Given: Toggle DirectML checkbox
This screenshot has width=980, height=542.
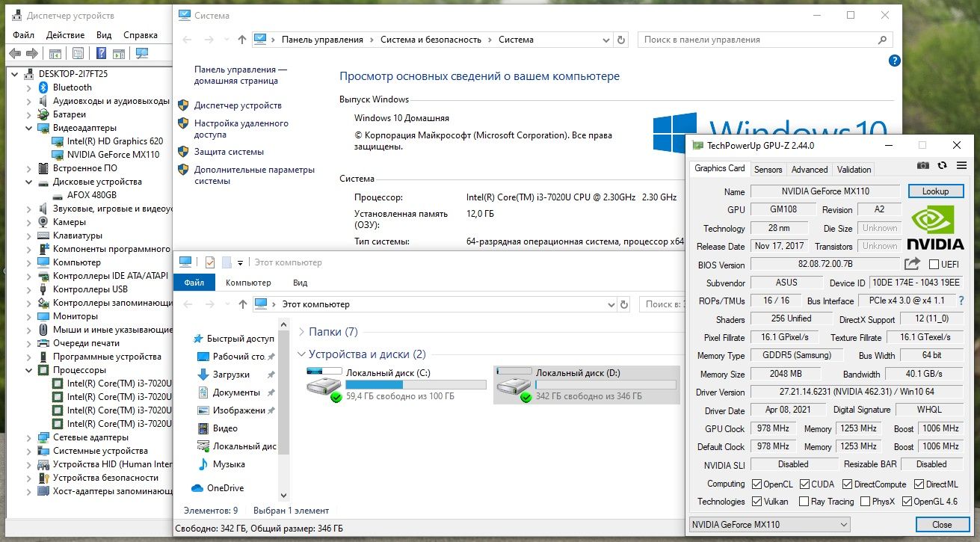Looking at the screenshot, I should (x=919, y=484).
